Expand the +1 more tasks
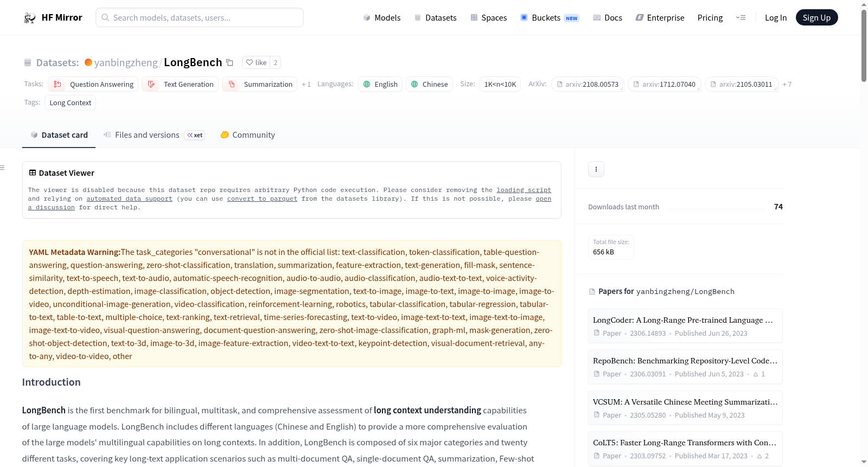868x467 pixels. click(x=307, y=85)
